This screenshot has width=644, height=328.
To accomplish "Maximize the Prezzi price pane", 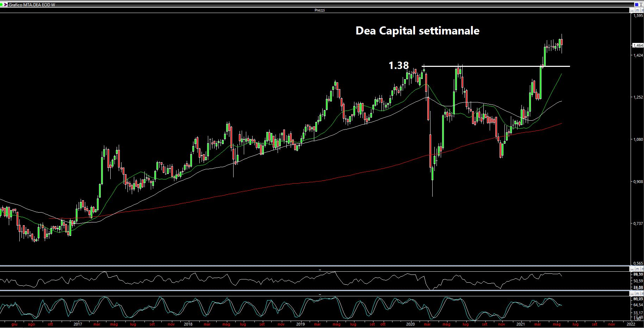I will [x=637, y=10].
